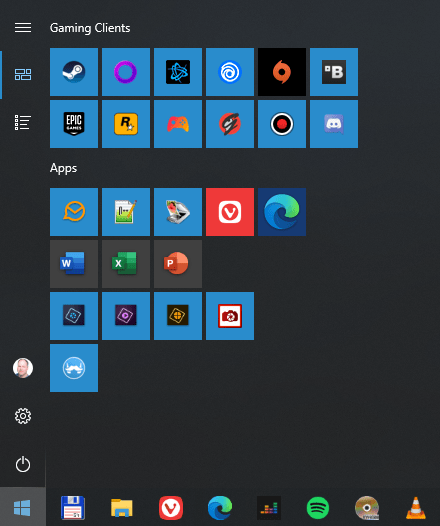Launch the Vivaldi browser tile
The image size is (440, 526).
click(230, 212)
